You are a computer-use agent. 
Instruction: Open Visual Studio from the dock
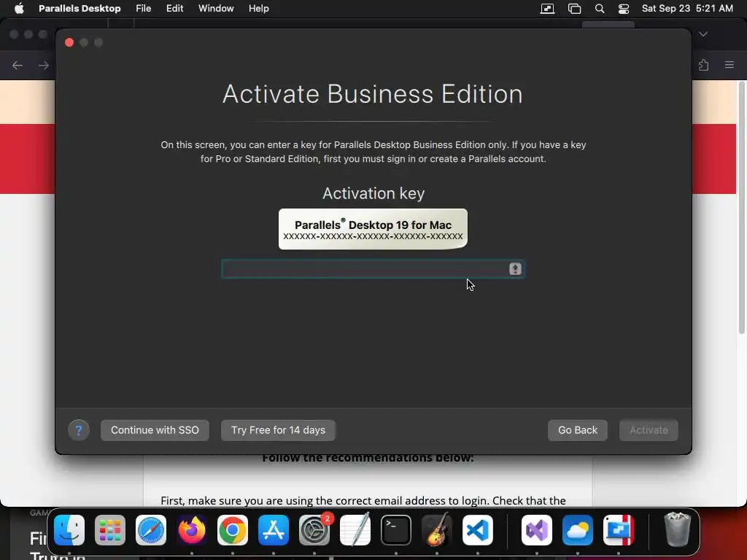pos(537,530)
